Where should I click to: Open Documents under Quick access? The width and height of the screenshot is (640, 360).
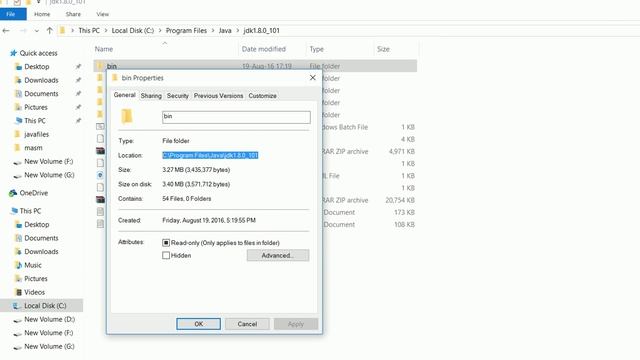(41, 93)
